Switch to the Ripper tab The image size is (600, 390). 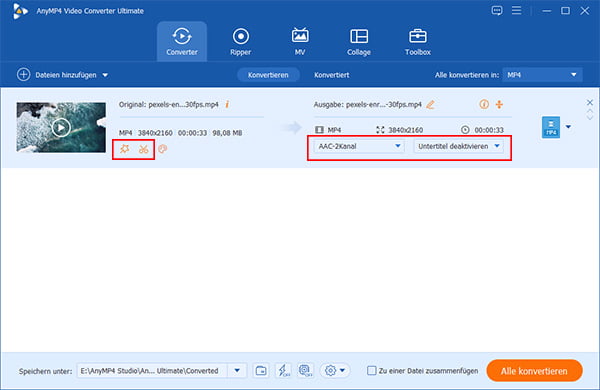(x=240, y=42)
